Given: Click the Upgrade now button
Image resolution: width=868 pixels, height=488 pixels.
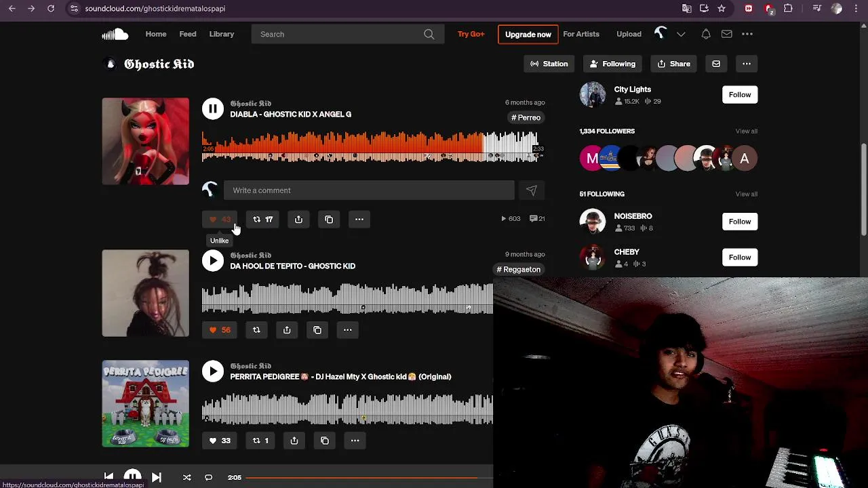Looking at the screenshot, I should pyautogui.click(x=528, y=34).
